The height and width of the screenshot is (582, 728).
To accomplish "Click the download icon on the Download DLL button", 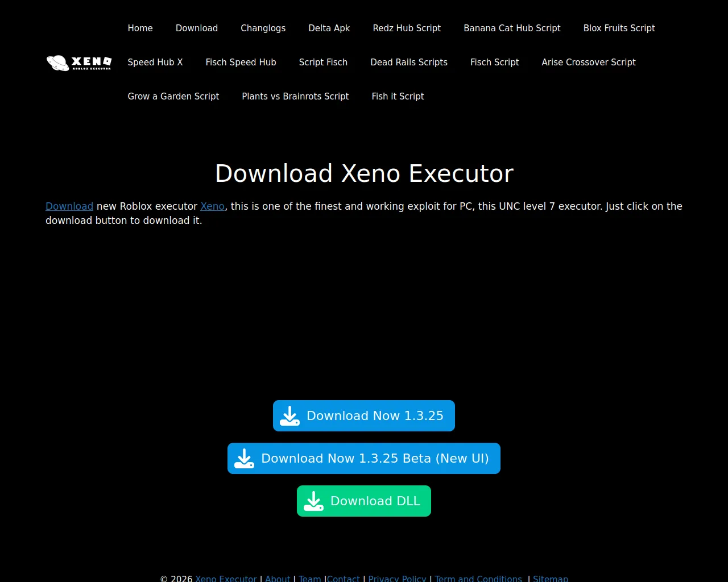I will [x=314, y=501].
